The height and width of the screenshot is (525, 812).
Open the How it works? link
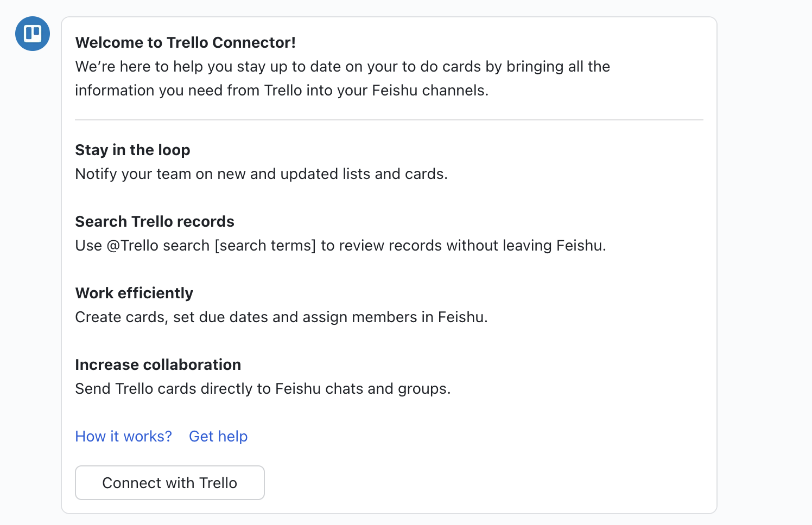(123, 436)
